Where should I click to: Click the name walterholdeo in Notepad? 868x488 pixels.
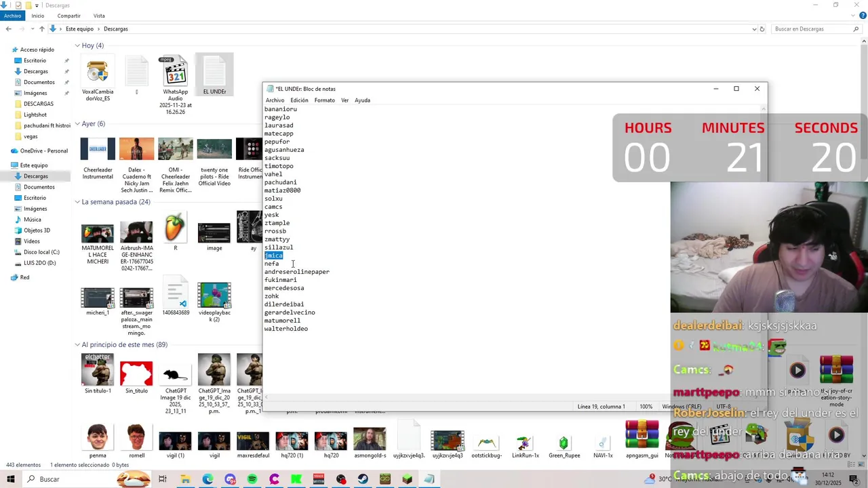click(286, 329)
